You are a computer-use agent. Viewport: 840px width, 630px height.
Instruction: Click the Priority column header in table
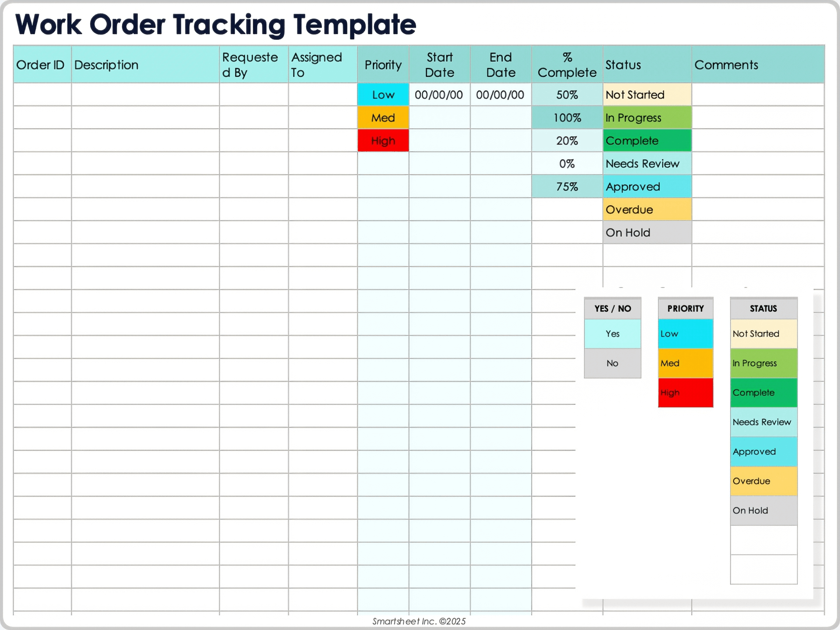tap(383, 65)
